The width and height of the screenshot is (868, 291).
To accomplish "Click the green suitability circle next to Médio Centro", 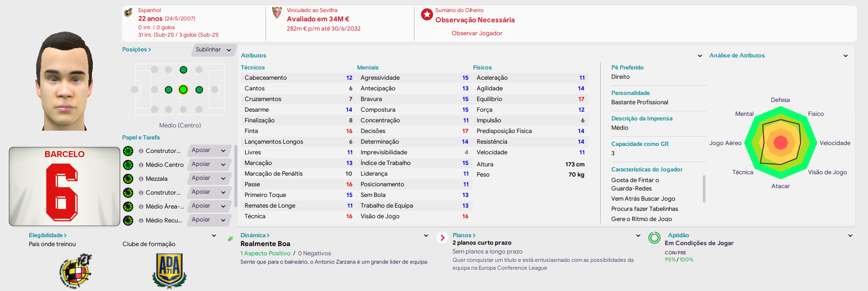I will [128, 165].
